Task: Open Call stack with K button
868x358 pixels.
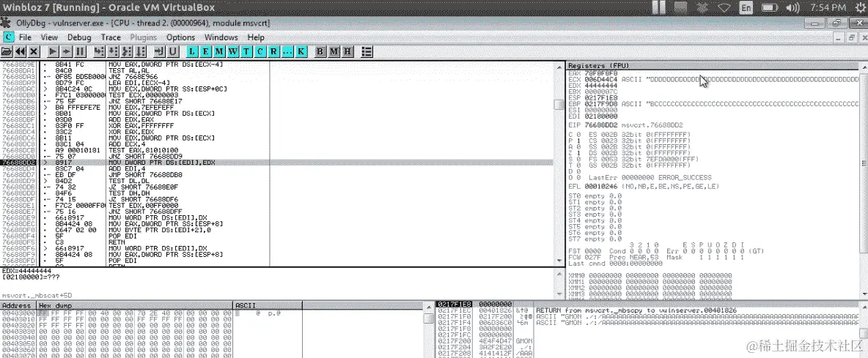Action: 301,51
